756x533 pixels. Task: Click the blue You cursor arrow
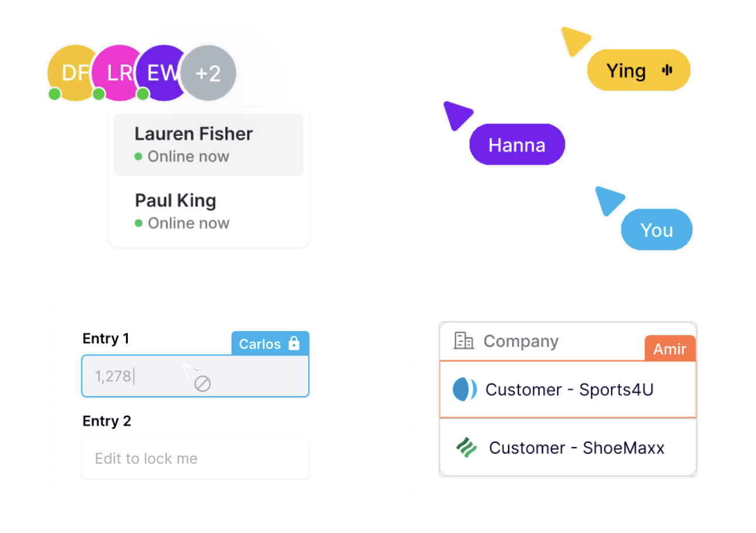click(608, 199)
